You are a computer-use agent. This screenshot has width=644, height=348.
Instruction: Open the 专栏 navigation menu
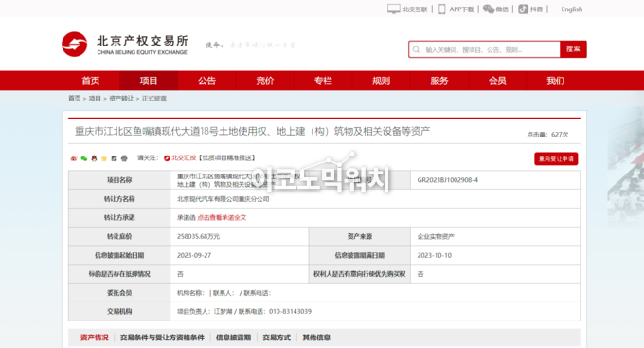point(323,81)
